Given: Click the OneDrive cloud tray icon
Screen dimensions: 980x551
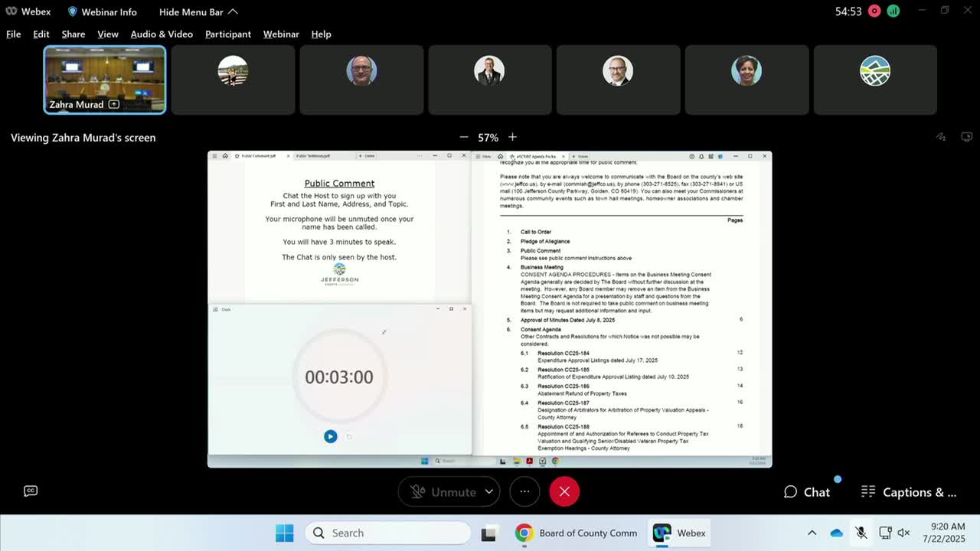Looking at the screenshot, I should coord(837,533).
